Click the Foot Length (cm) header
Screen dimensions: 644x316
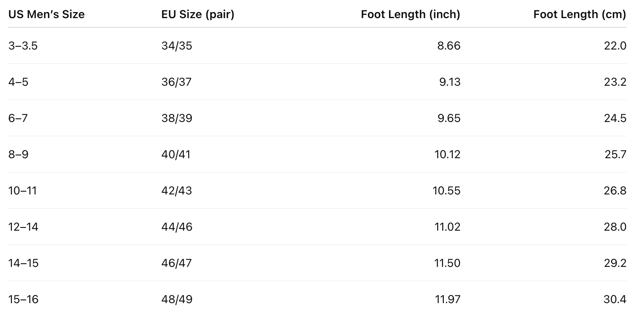(x=579, y=14)
